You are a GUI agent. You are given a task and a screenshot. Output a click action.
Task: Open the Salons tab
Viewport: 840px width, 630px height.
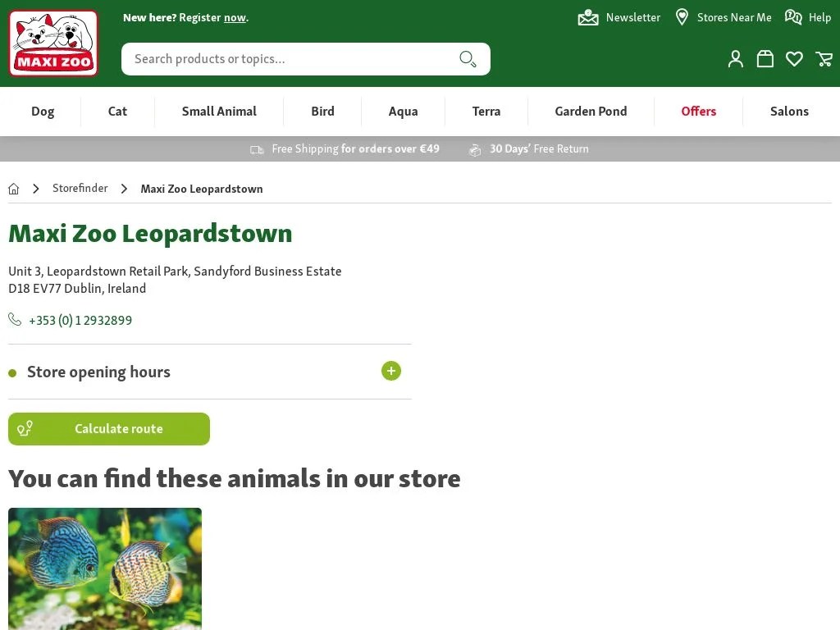789,111
